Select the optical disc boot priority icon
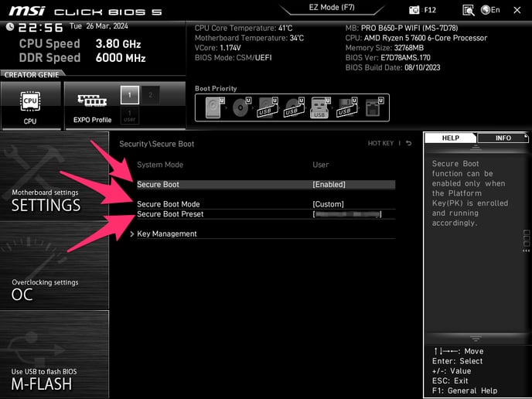Viewport: 532px width, 399px height. click(241, 107)
